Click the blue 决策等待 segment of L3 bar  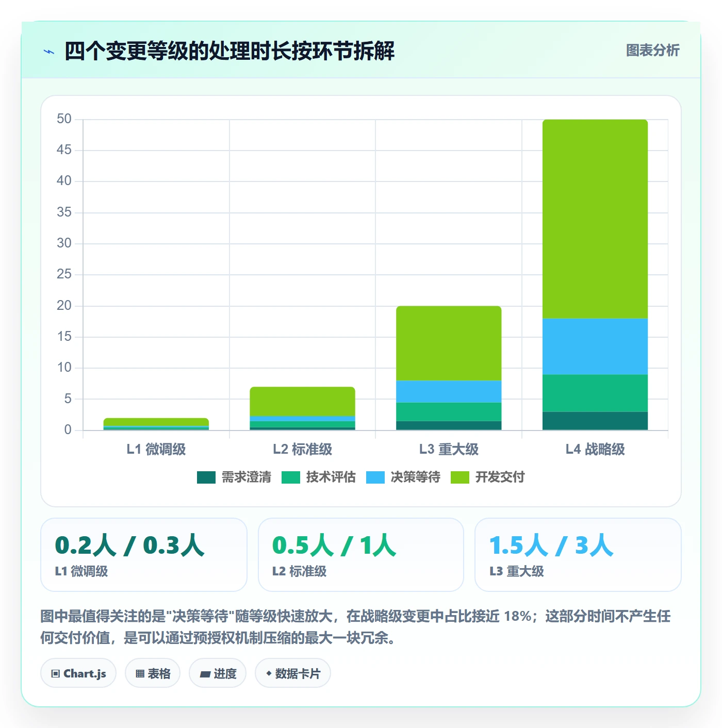[449, 392]
